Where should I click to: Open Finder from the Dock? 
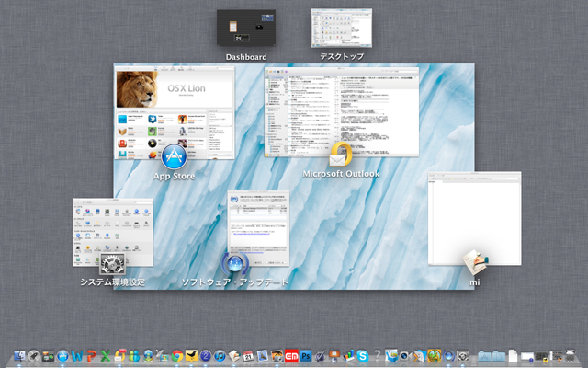(x=19, y=356)
